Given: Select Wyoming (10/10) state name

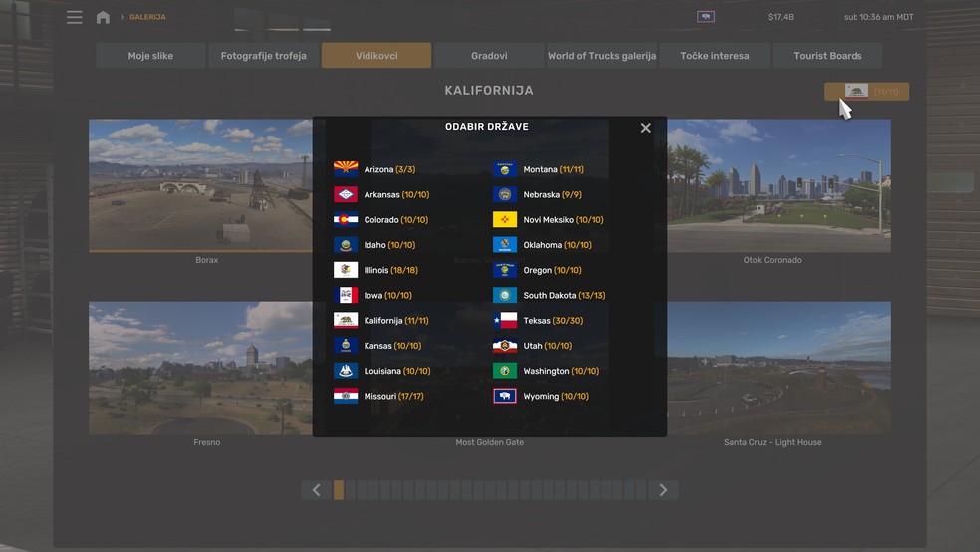Looking at the screenshot, I should click(x=556, y=396).
